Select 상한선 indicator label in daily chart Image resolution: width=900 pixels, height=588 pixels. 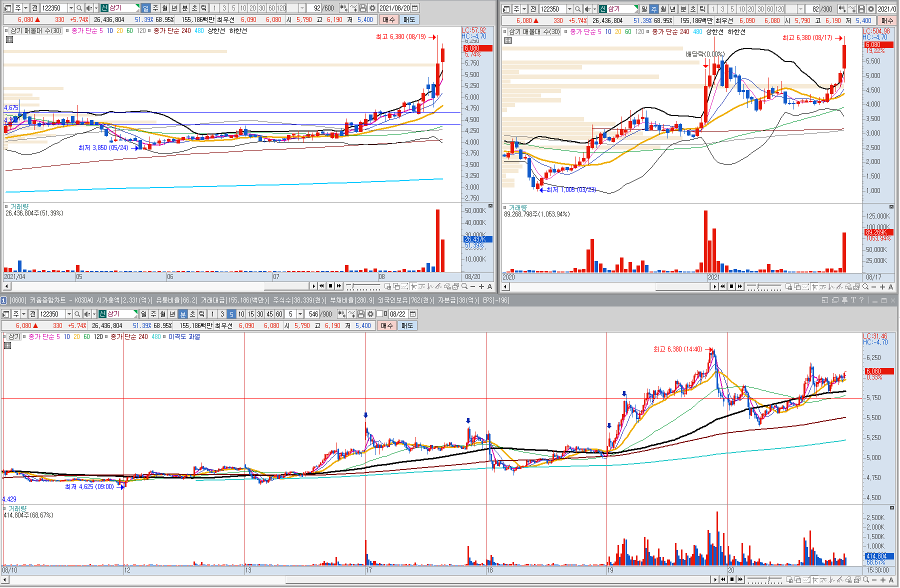(x=216, y=30)
